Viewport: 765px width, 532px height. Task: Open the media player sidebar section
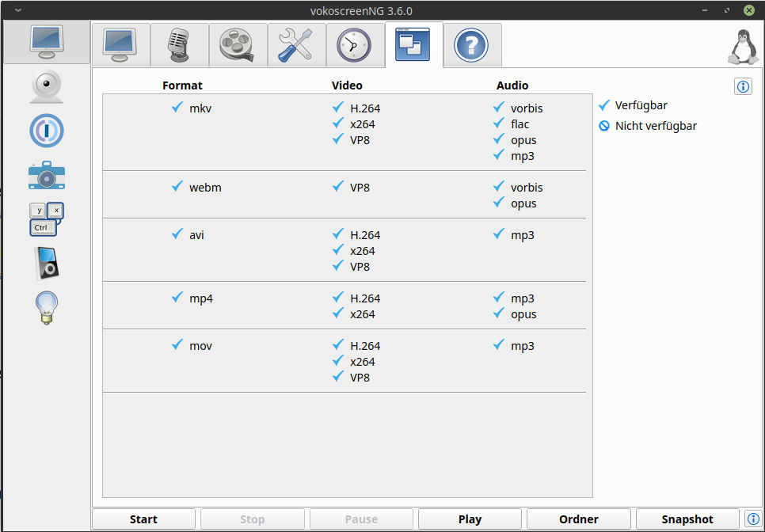[x=47, y=264]
